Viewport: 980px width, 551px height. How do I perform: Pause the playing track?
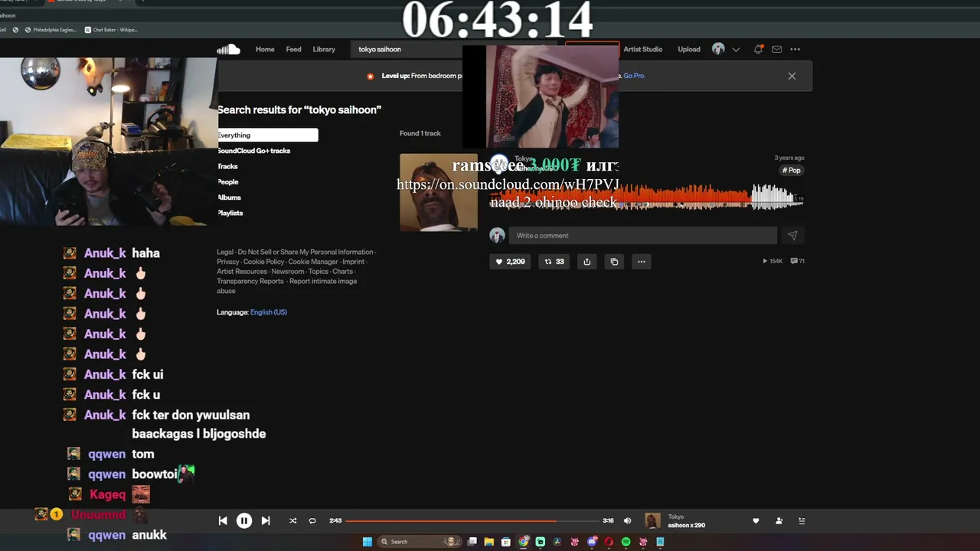(244, 521)
